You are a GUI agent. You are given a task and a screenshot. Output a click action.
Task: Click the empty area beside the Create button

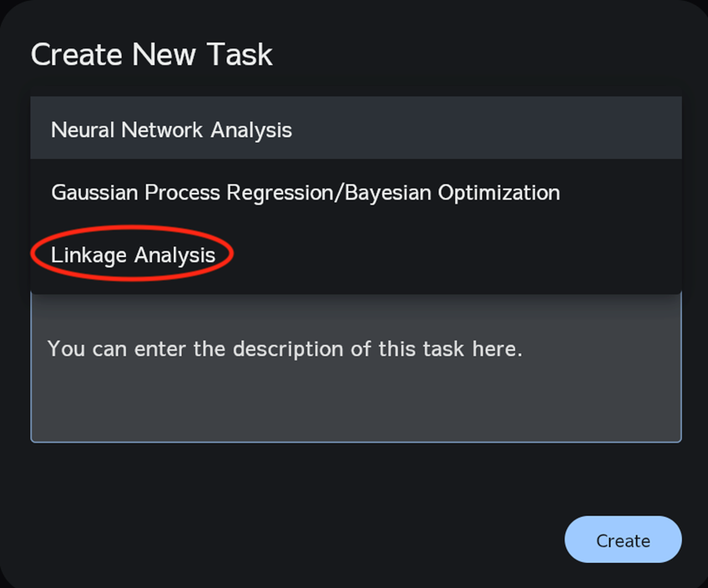(334, 540)
